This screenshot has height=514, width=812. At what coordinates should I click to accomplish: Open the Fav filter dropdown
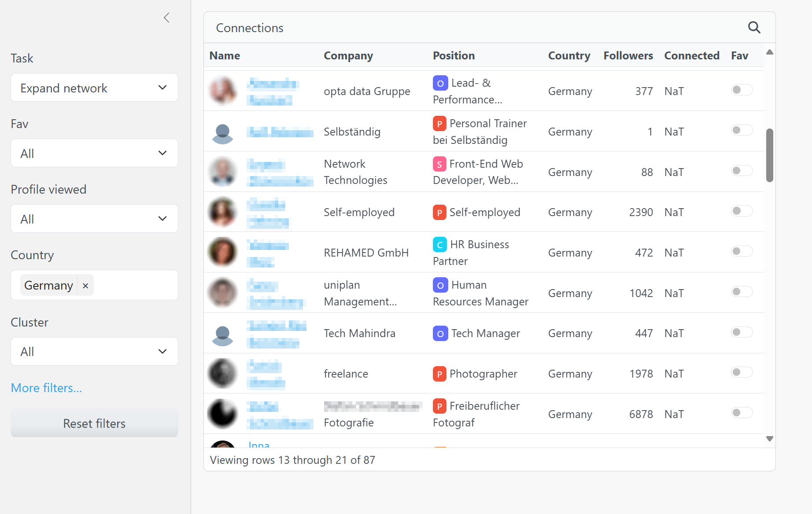[x=94, y=153]
